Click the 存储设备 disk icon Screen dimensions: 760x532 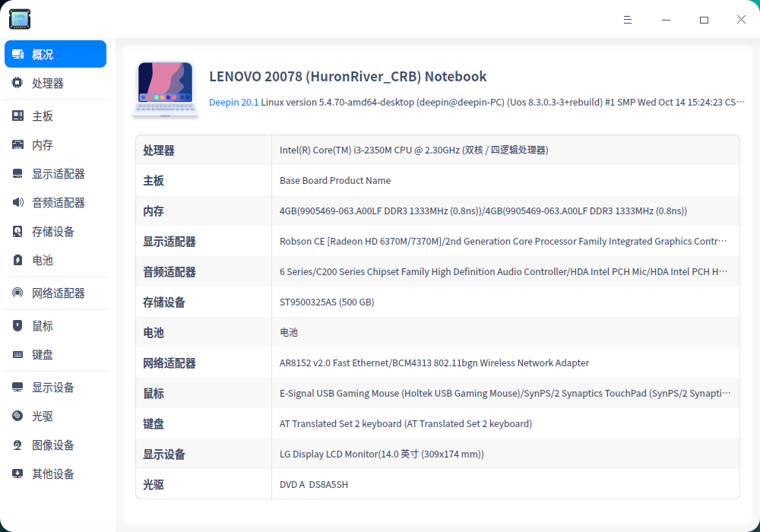tap(17, 232)
